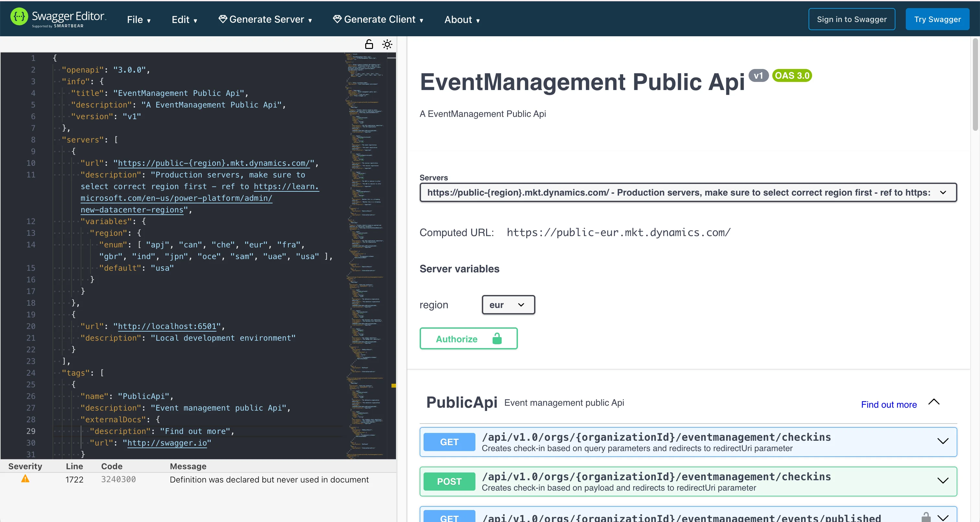
Task: Open the Servers dropdown list
Action: (688, 192)
